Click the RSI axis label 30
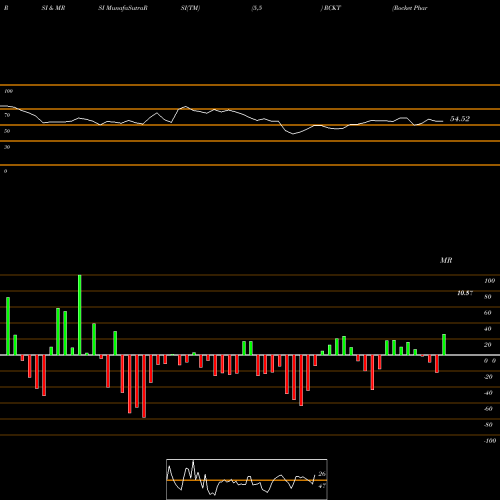The height and width of the screenshot is (500, 500). click(7, 147)
